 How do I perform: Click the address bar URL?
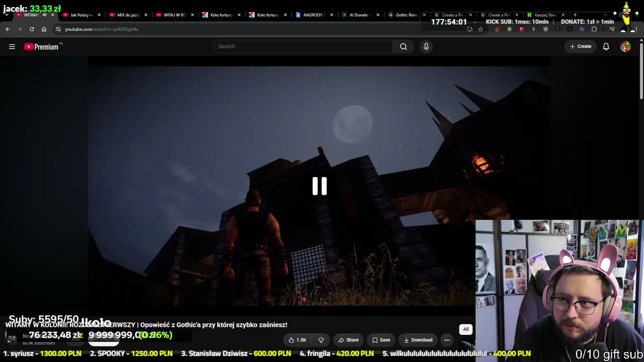tap(101, 29)
